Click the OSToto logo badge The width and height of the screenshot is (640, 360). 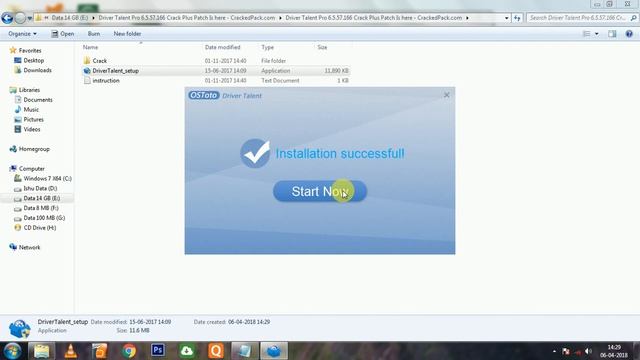pyautogui.click(x=204, y=96)
